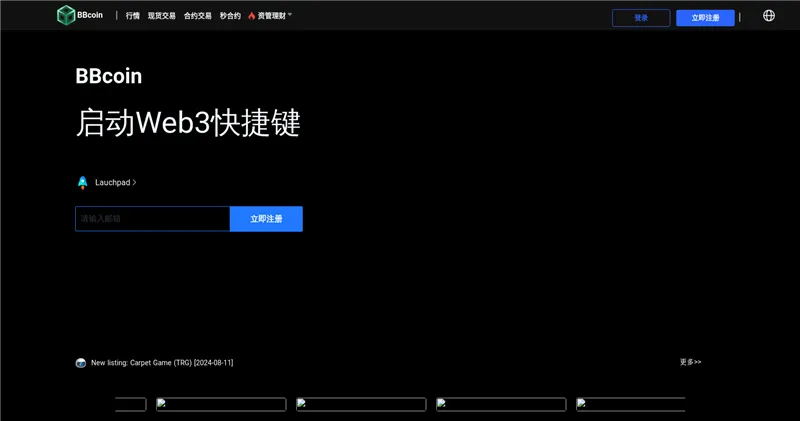Open the 行情 menu item
The height and width of the screenshot is (421, 800).
click(x=133, y=16)
